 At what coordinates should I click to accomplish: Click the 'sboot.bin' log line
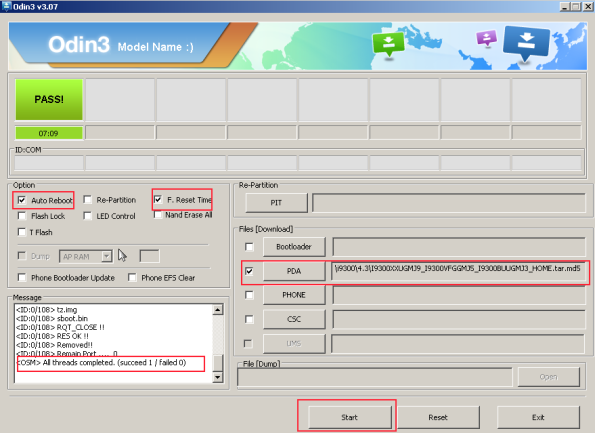point(52,318)
